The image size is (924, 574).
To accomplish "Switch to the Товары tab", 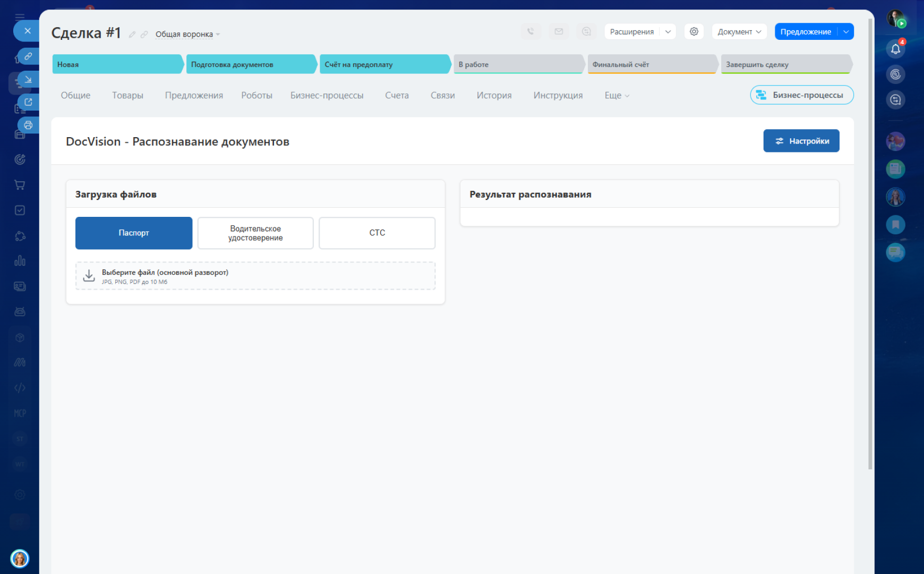I will [127, 95].
